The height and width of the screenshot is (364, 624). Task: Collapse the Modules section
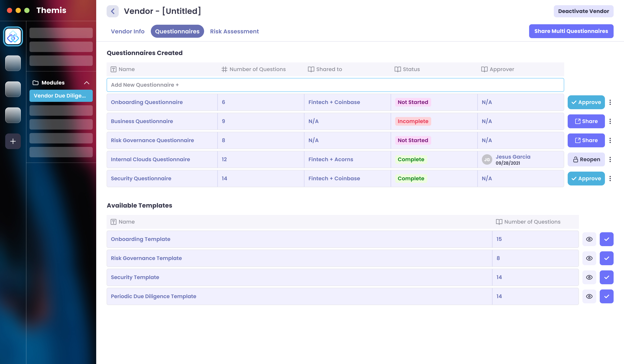87,83
